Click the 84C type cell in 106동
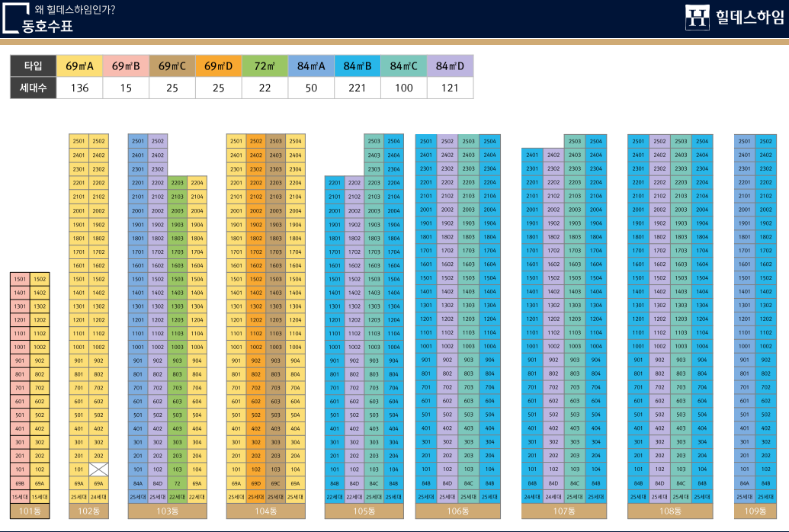The height and width of the screenshot is (532, 789). coord(469,483)
